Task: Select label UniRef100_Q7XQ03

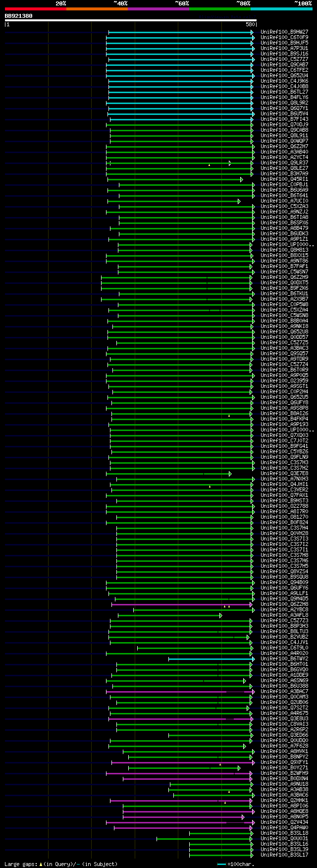Action: pyautogui.click(x=284, y=435)
